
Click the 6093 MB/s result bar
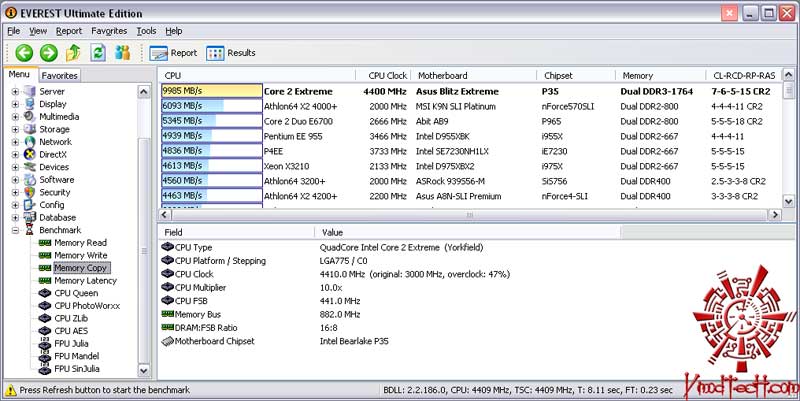tap(212, 106)
